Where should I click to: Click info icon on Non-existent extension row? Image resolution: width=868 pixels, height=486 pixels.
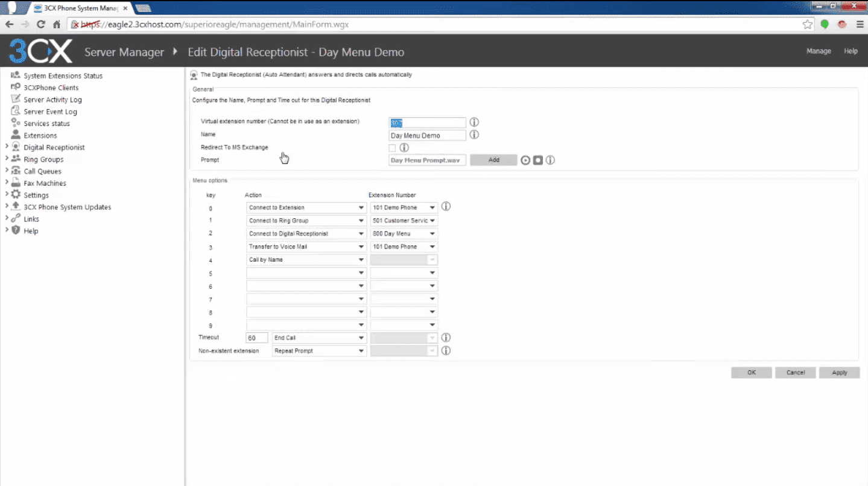pos(446,350)
